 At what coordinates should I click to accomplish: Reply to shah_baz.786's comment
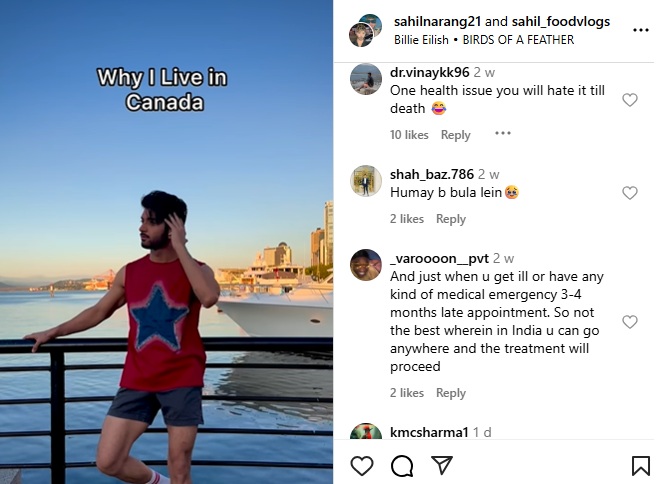point(451,219)
